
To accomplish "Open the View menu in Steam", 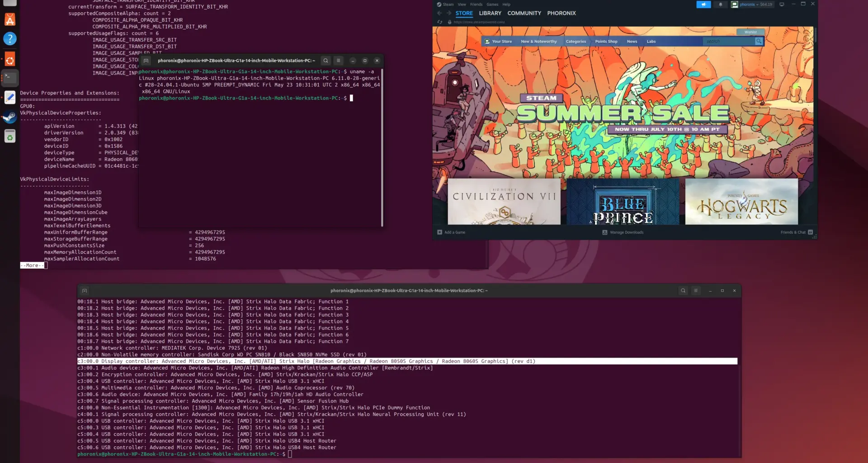I will (462, 5).
